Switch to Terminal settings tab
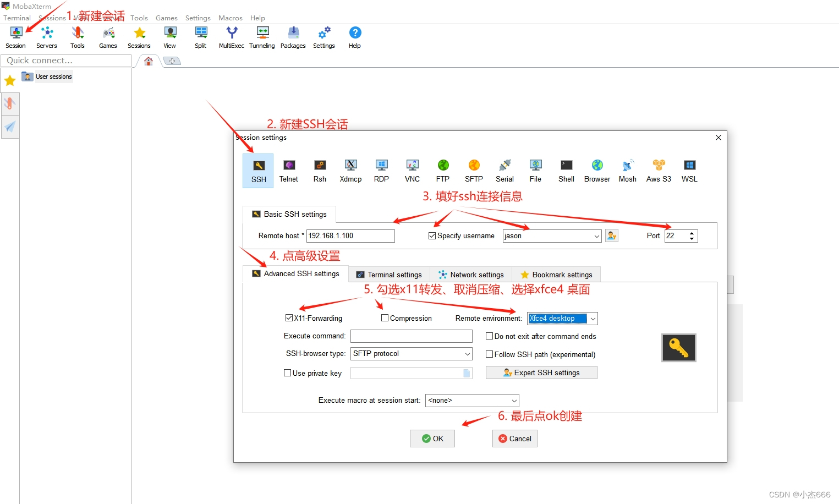This screenshot has width=839, height=504. (389, 275)
